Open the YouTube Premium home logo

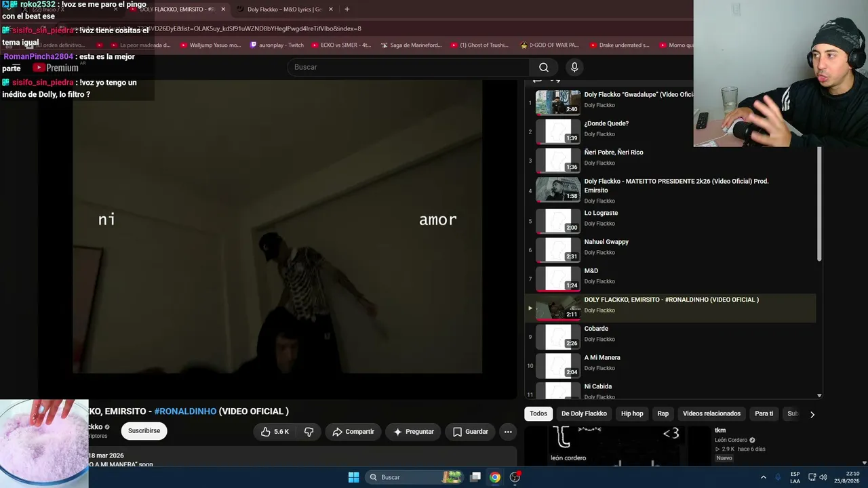click(x=56, y=68)
